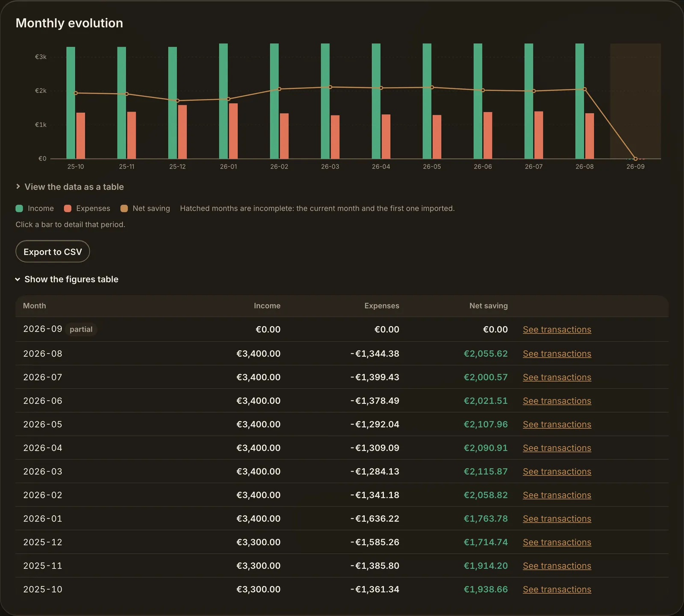The image size is (684, 616).
Task: Open See transactions for 2026-09
Action: click(557, 329)
